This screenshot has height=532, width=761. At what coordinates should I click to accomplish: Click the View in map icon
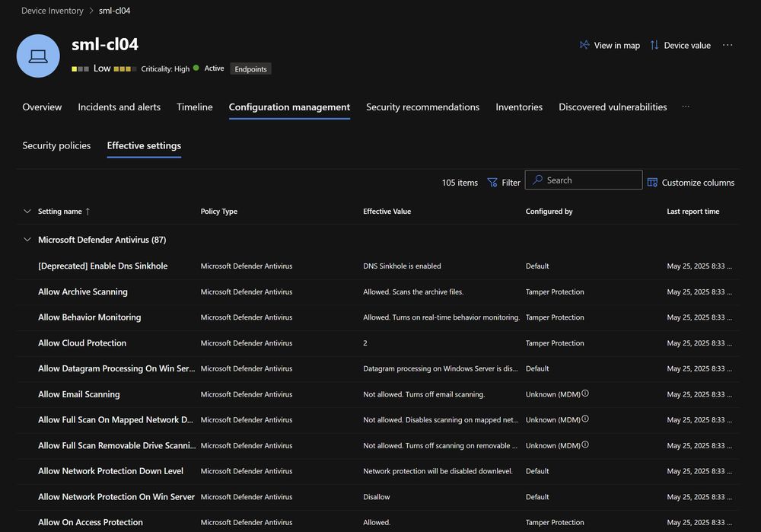(584, 45)
